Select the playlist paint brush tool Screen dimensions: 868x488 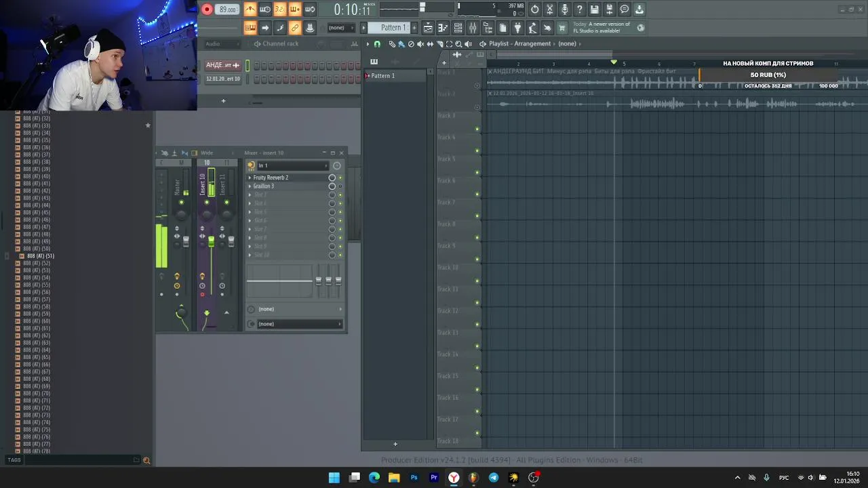401,44
